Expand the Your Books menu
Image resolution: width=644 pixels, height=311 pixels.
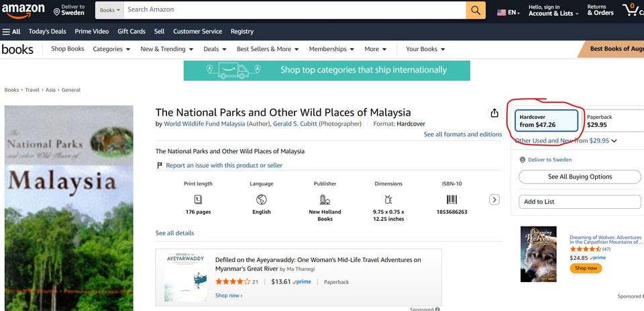(425, 49)
